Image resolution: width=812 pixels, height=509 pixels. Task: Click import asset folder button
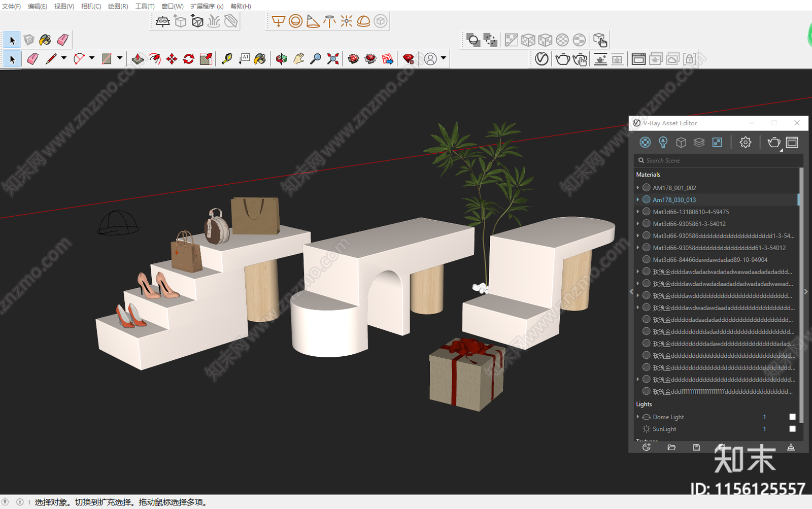[671, 448]
